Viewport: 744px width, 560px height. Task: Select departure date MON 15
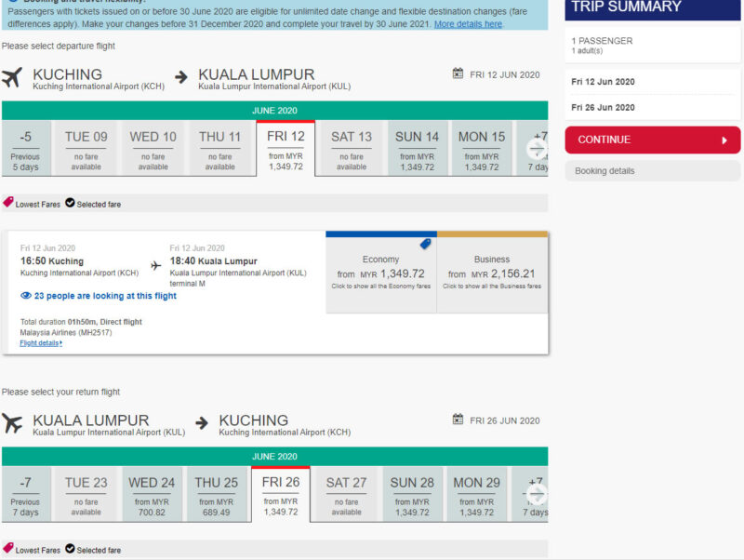click(x=482, y=149)
